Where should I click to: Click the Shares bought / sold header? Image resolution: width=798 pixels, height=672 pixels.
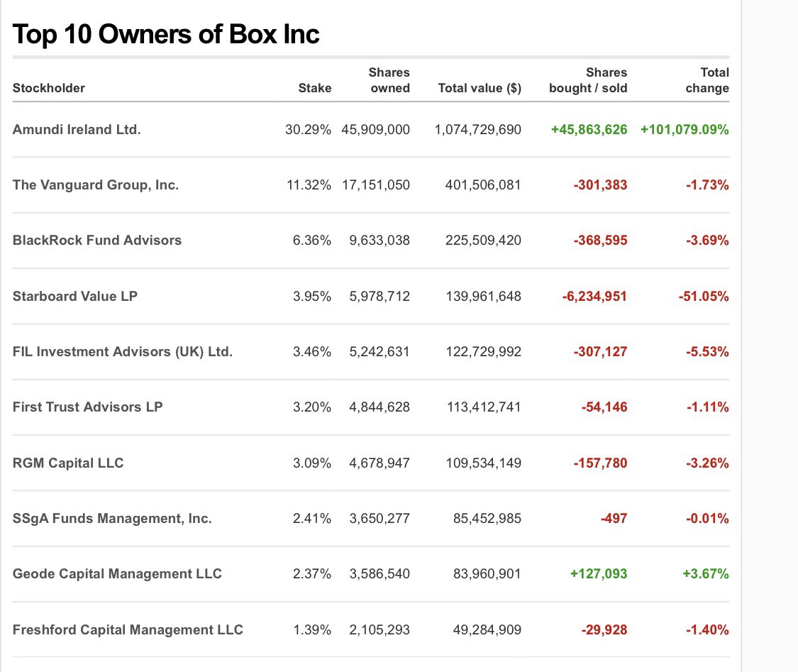point(588,80)
